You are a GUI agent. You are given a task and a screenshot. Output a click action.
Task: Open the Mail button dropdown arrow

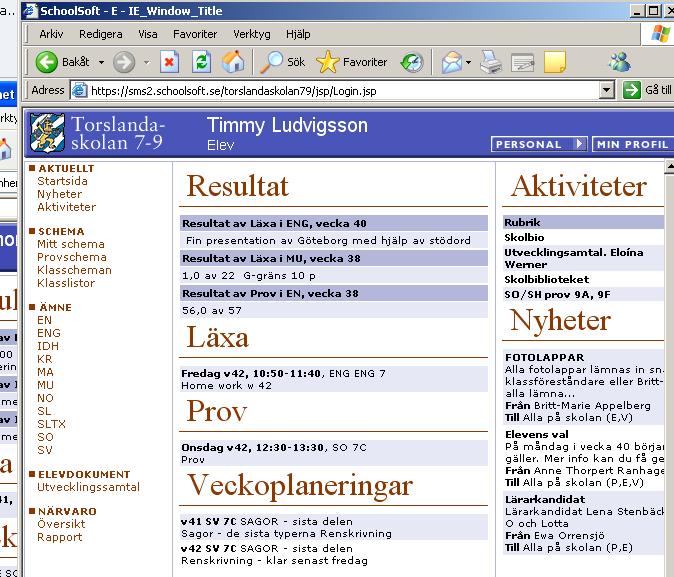coord(469,62)
